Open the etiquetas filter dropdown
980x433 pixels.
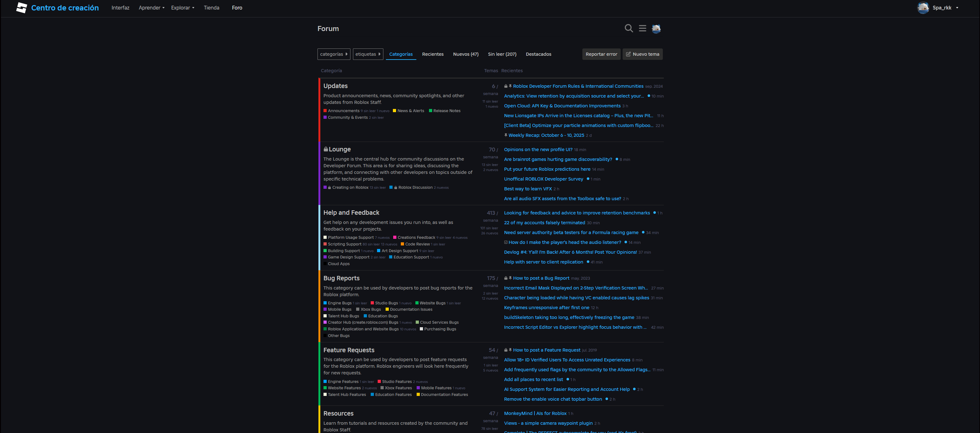point(368,54)
